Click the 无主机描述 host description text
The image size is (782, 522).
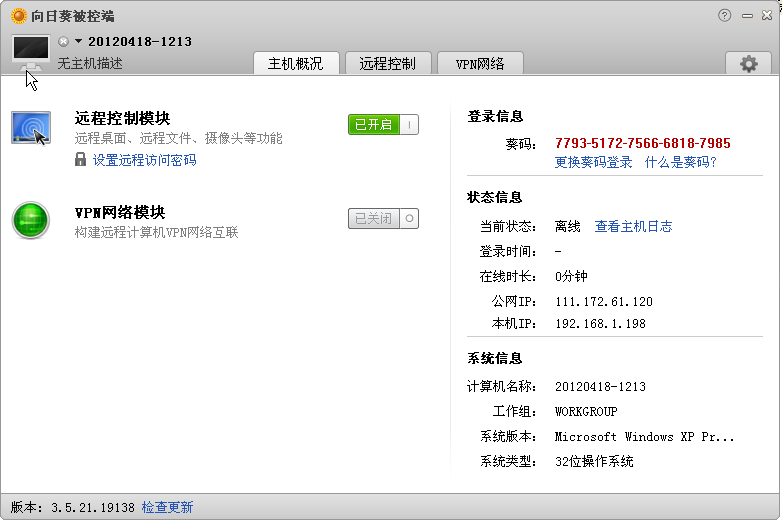(90, 63)
